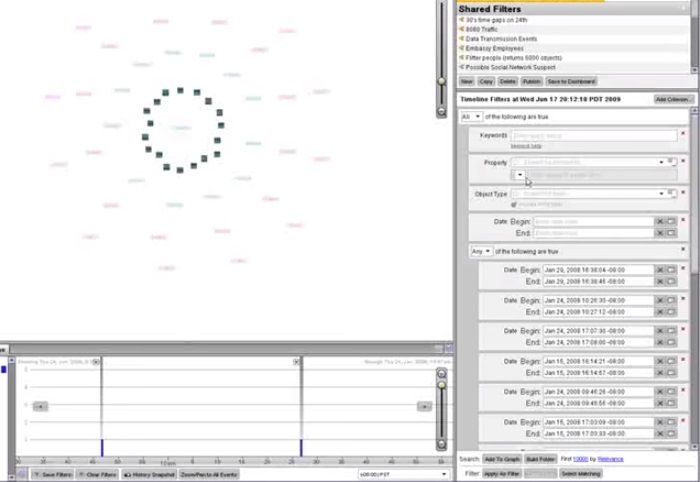
Task: Click the timeline pan-right arrow button
Action: point(424,406)
